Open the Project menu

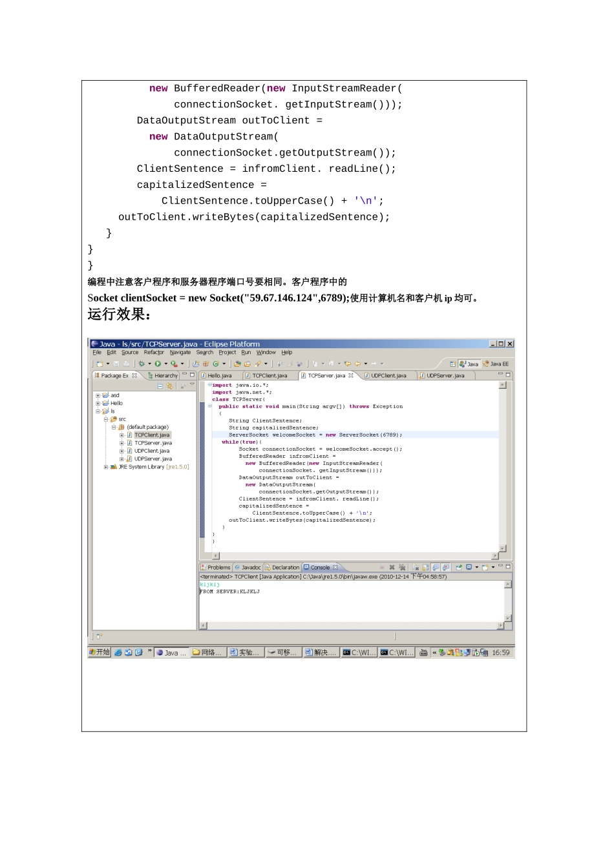coord(228,353)
